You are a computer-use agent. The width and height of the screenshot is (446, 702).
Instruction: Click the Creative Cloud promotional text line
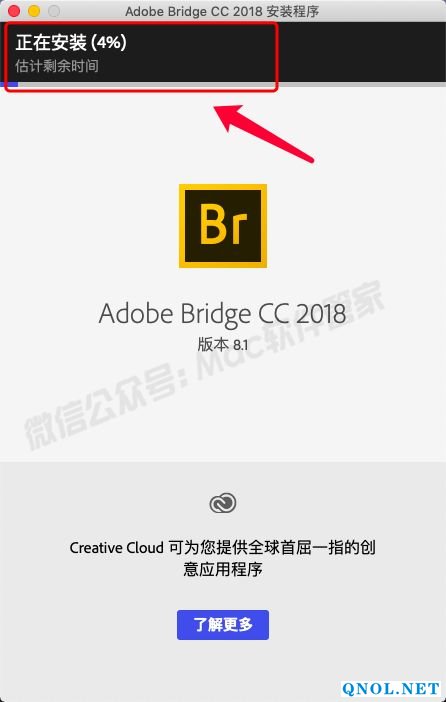coord(223,548)
